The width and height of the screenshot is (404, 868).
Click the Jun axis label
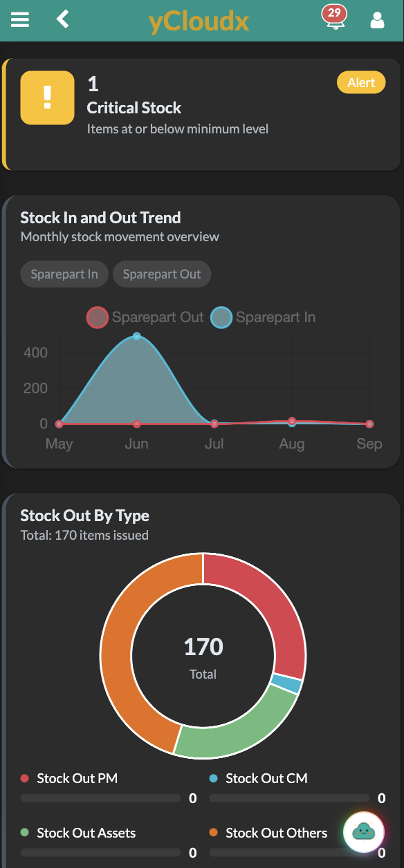pos(136,444)
